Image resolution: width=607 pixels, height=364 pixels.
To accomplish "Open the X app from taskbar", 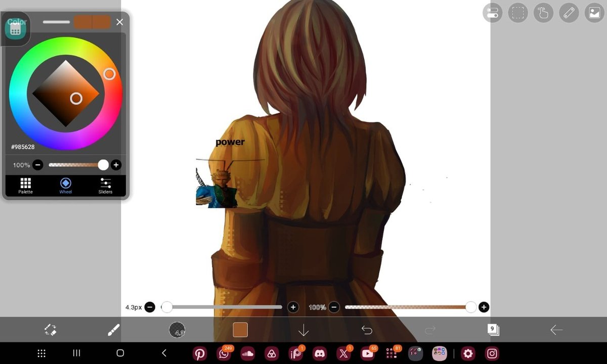I will click(343, 353).
